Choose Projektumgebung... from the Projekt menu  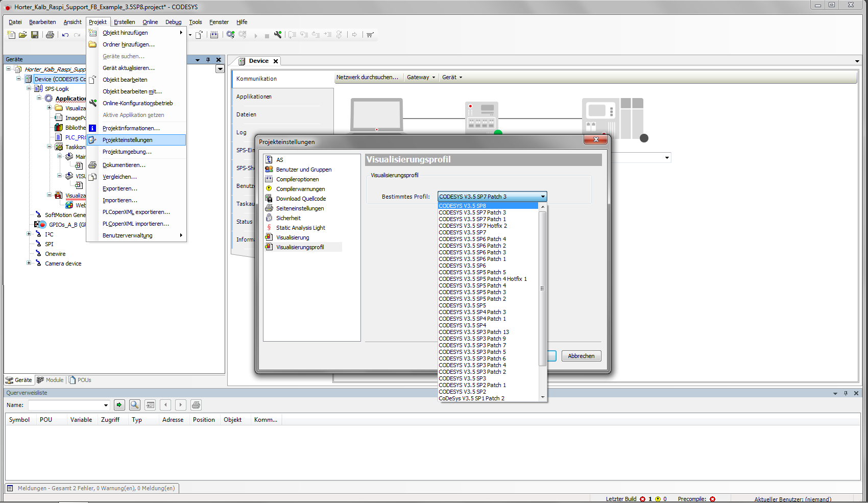[127, 152]
